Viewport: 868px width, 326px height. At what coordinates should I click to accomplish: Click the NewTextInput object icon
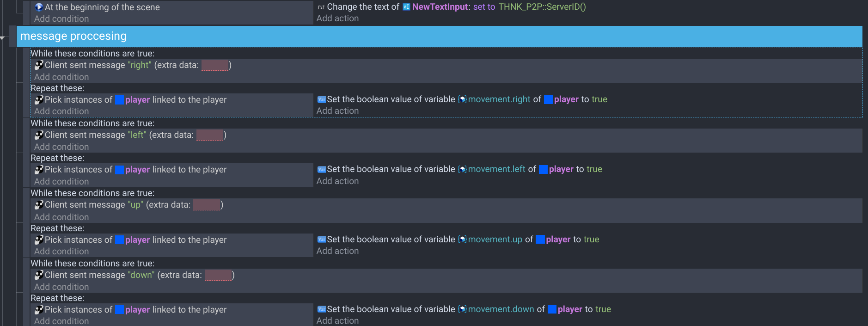coord(406,7)
